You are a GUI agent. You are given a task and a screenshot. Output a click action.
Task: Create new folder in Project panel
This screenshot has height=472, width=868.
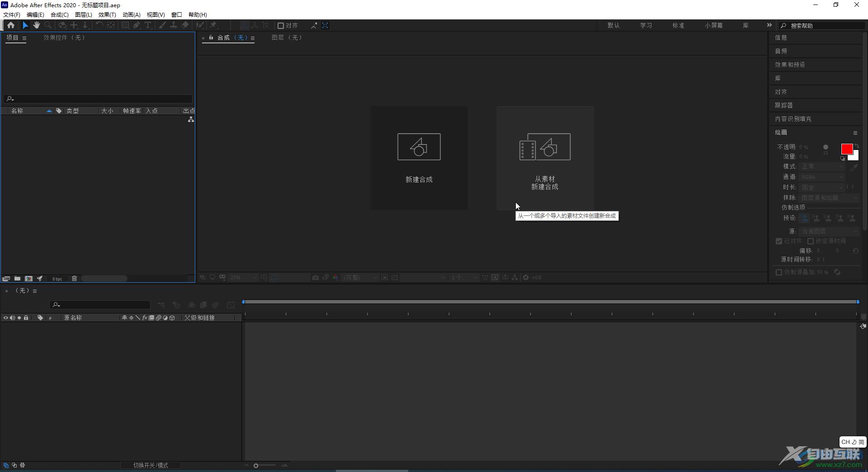tap(17, 279)
